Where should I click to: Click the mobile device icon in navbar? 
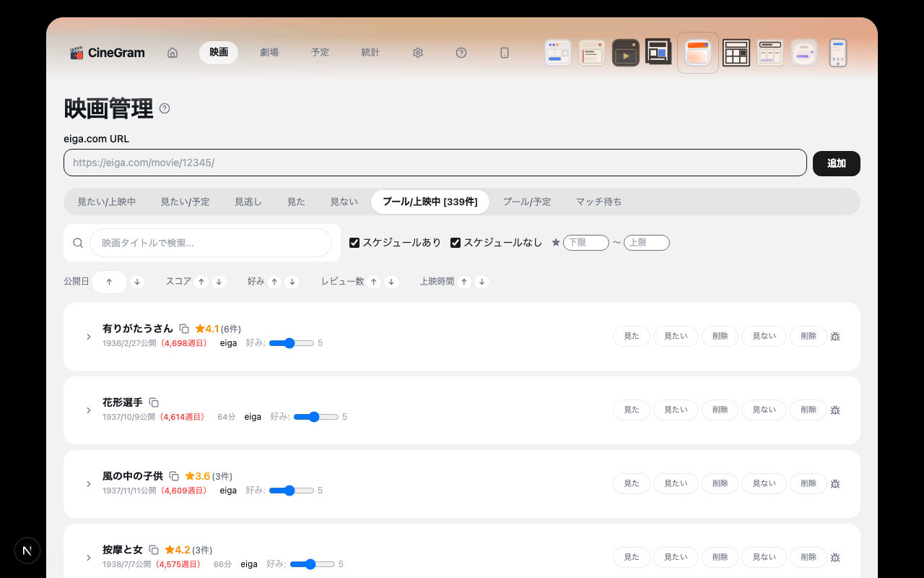click(x=505, y=53)
